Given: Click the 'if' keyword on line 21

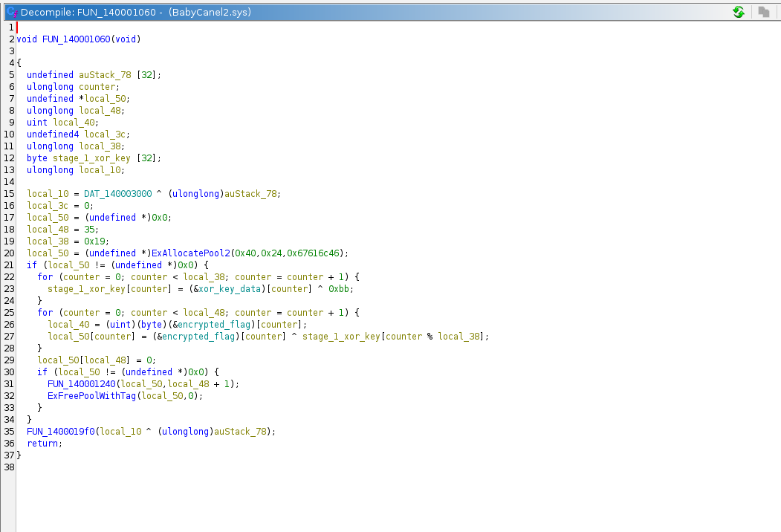Looking at the screenshot, I should (x=32, y=265).
